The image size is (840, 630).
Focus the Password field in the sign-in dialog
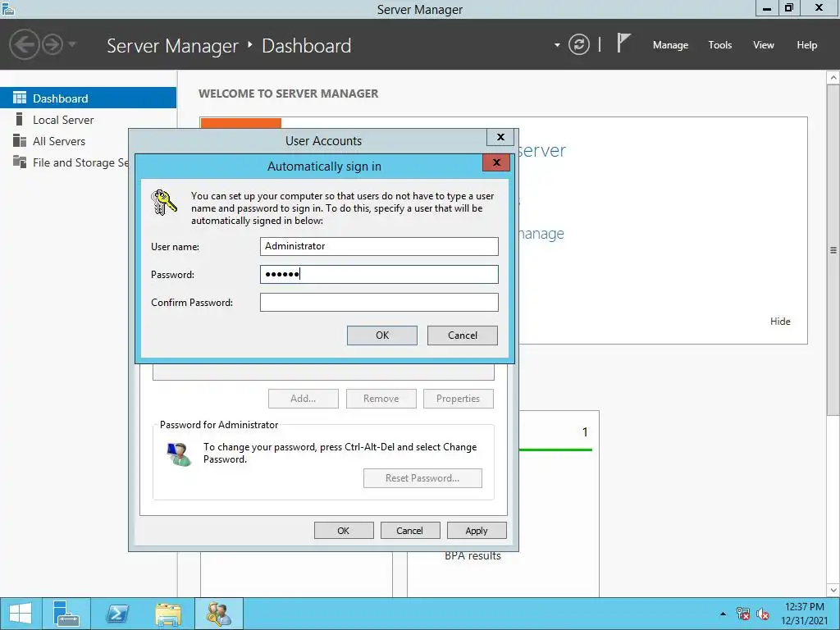[x=379, y=274]
